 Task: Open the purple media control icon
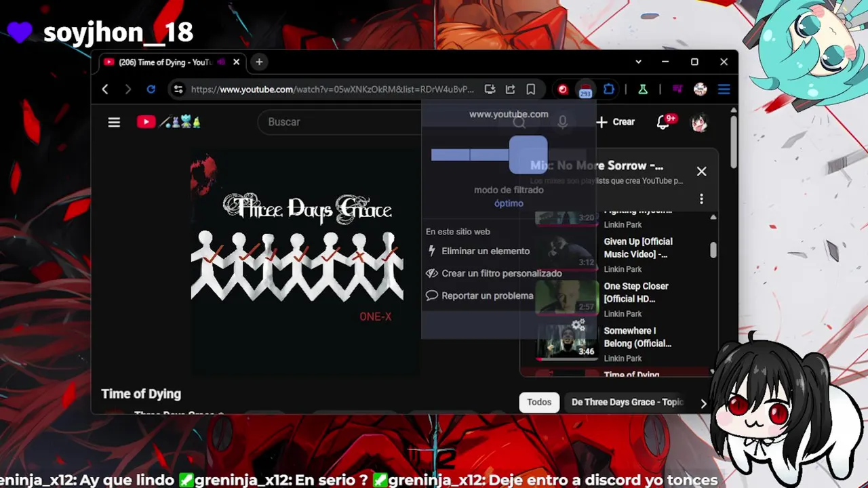[677, 89]
